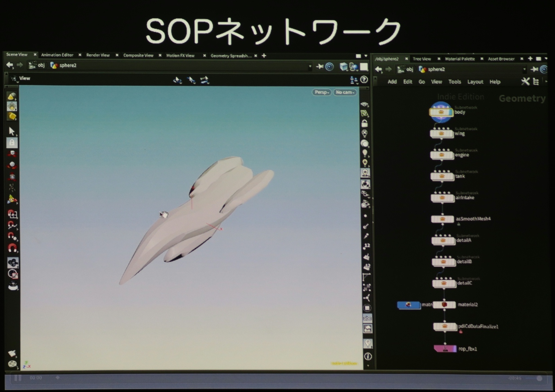Viewport: 555px width, 392px height.
Task: Add a new pane tab to the left pane
Action: (x=264, y=56)
